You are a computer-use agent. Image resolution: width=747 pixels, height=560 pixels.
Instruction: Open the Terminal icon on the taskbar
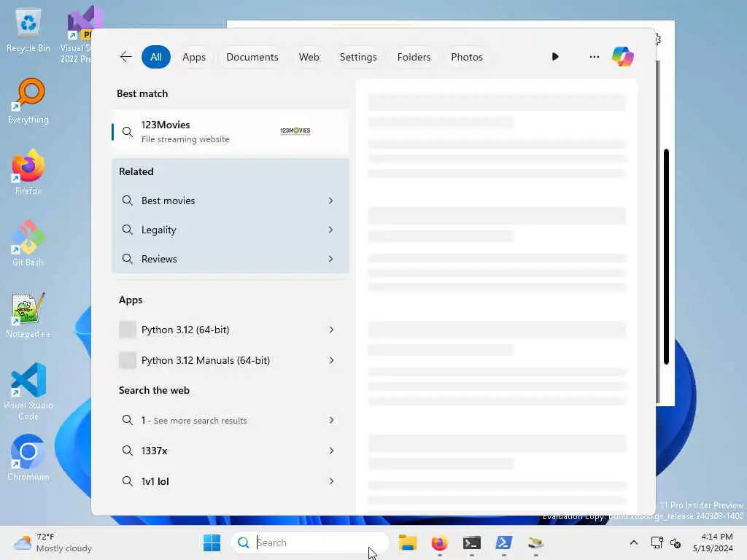472,542
